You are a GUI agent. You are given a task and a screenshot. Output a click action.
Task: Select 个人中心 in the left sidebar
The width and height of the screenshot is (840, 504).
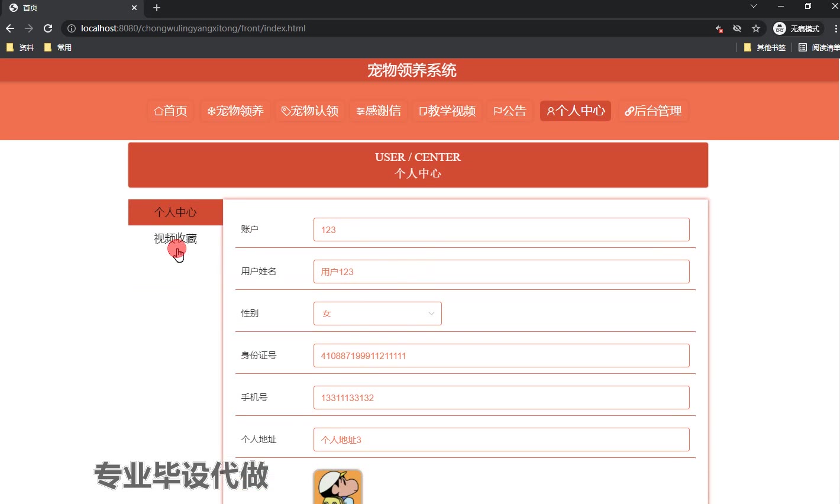(x=176, y=212)
